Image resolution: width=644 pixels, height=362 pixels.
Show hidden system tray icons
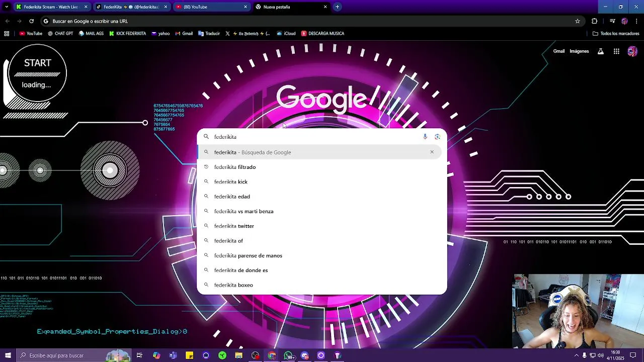576,355
